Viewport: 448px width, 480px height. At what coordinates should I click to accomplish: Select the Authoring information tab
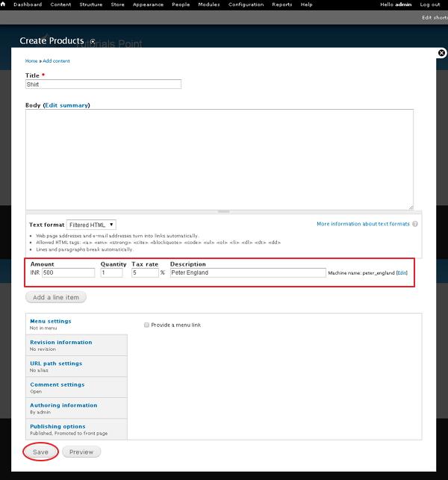76,408
